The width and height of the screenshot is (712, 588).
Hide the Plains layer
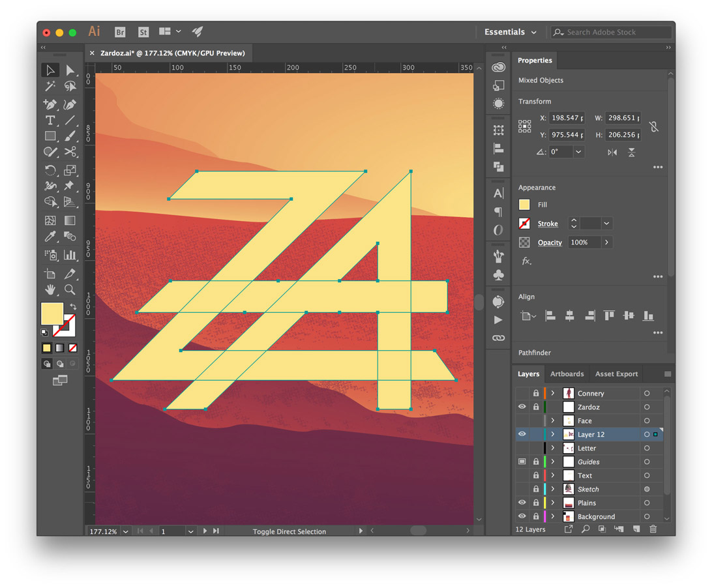(522, 503)
